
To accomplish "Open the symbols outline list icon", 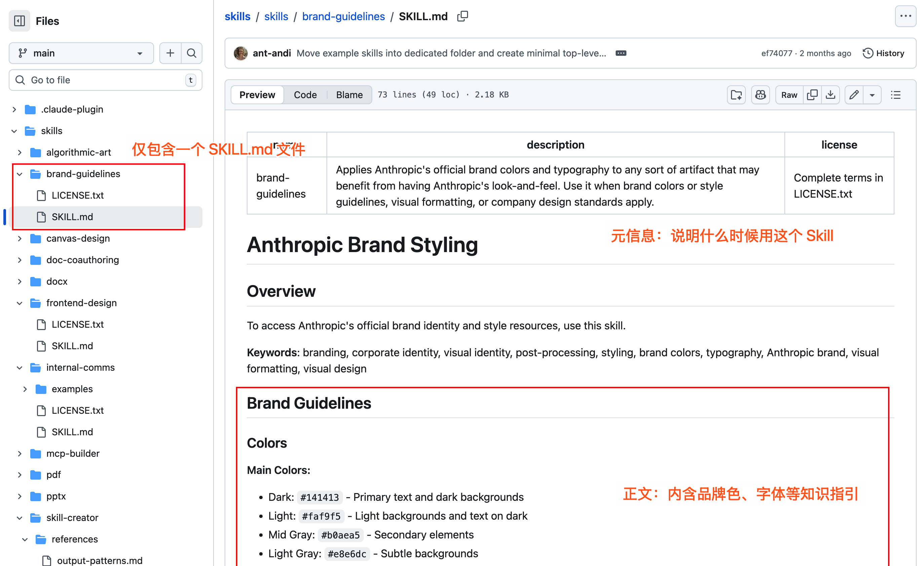I will pos(895,95).
